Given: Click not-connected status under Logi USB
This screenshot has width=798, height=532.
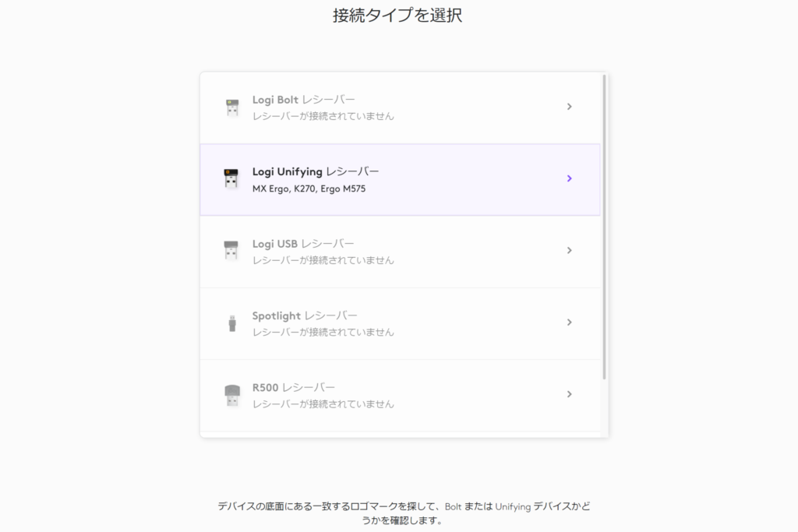Looking at the screenshot, I should pyautogui.click(x=323, y=260).
